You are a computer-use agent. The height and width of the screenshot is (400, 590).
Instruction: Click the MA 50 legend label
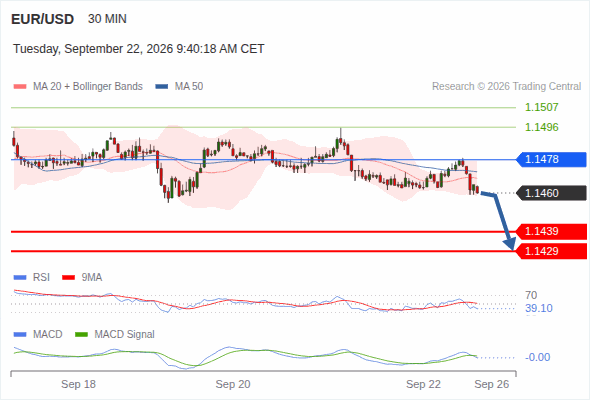(189, 87)
